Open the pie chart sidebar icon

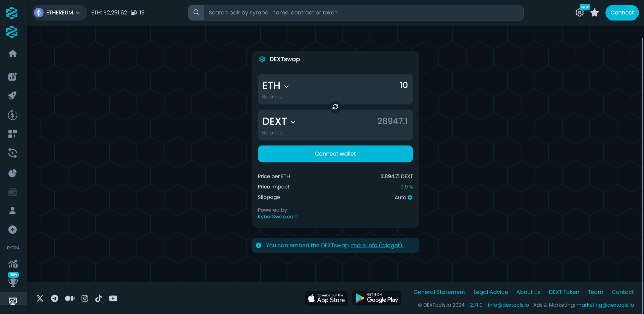(13, 173)
